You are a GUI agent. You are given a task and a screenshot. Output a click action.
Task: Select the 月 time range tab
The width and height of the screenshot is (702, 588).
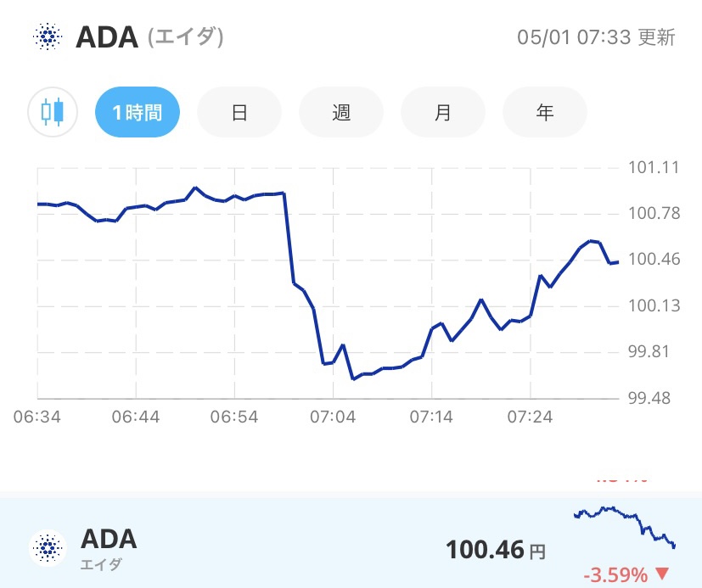click(442, 111)
